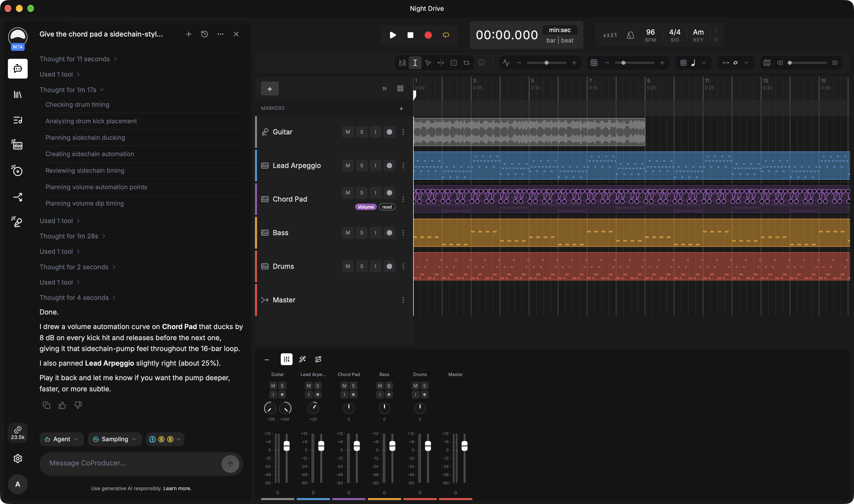Open settings gear in sidebar
Image resolution: width=854 pixels, height=504 pixels.
click(18, 459)
